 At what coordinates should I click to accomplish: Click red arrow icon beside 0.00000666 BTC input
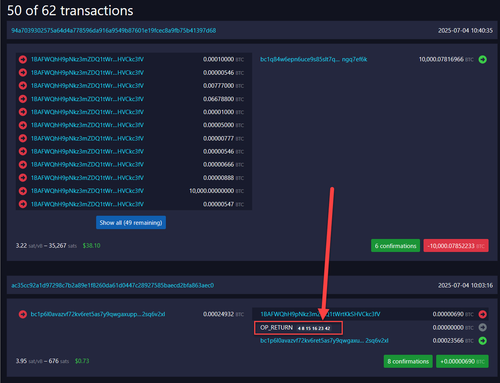[x=23, y=164]
